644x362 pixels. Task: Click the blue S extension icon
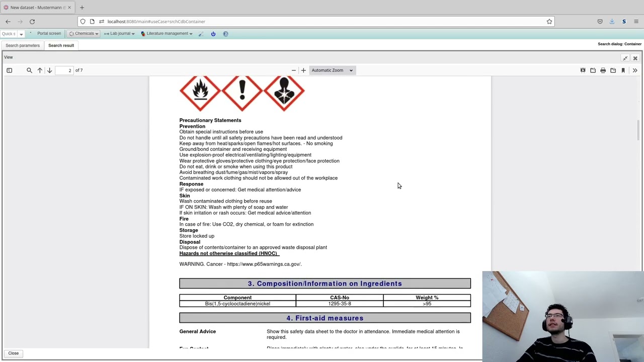624,22
